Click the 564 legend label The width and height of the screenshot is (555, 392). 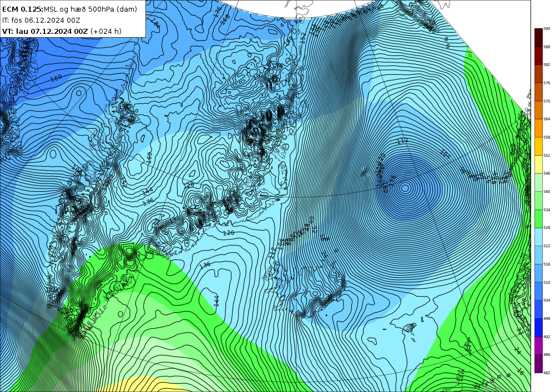pos(547,119)
